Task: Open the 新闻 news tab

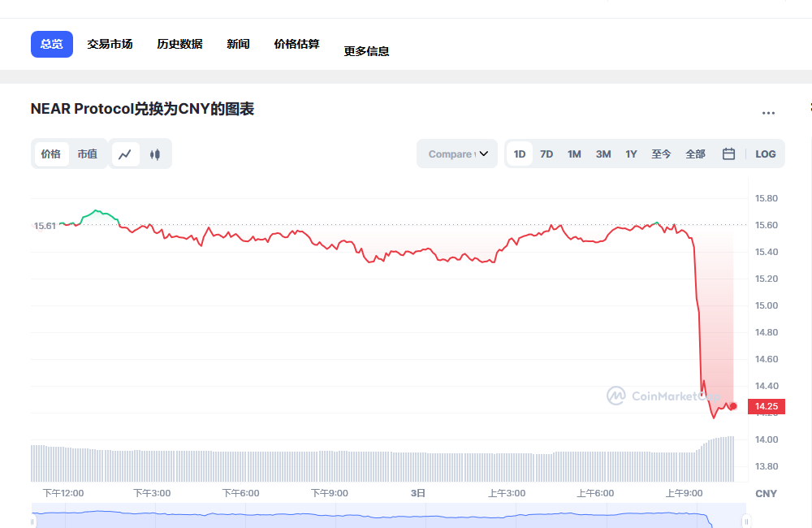Action: (x=238, y=44)
